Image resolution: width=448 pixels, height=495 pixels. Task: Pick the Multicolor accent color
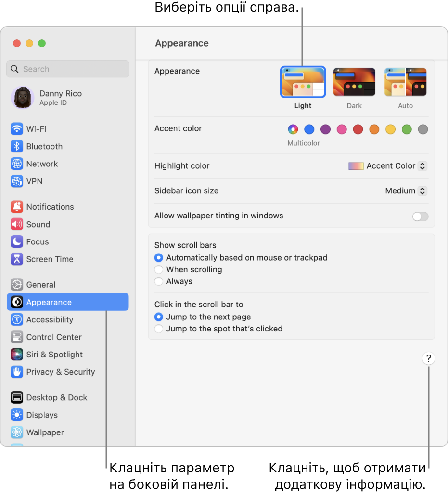coord(293,129)
